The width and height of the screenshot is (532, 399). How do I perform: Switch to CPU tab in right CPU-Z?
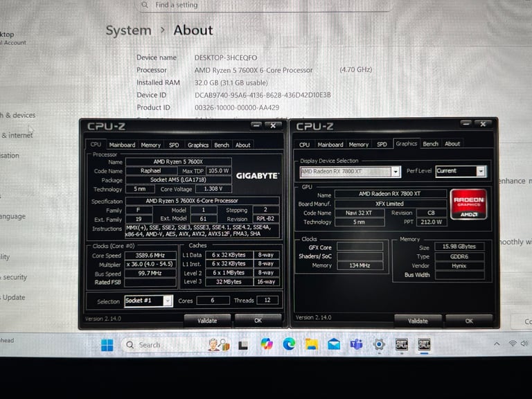click(304, 145)
